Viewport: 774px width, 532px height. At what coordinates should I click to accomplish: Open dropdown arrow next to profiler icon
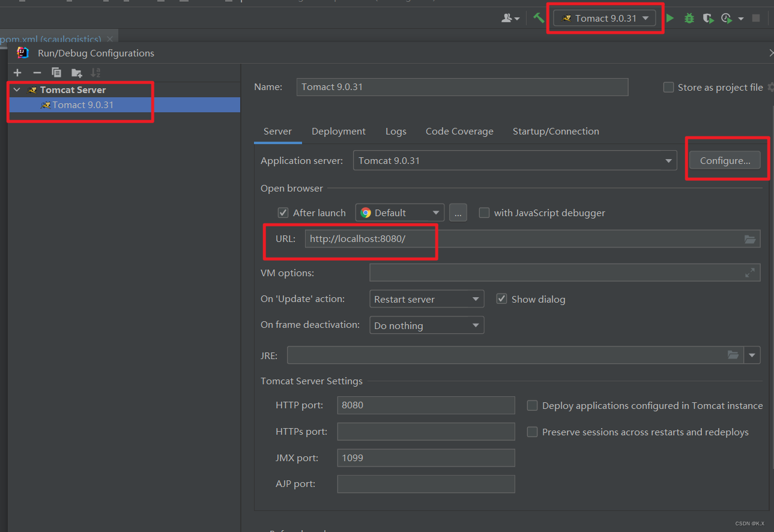741,19
